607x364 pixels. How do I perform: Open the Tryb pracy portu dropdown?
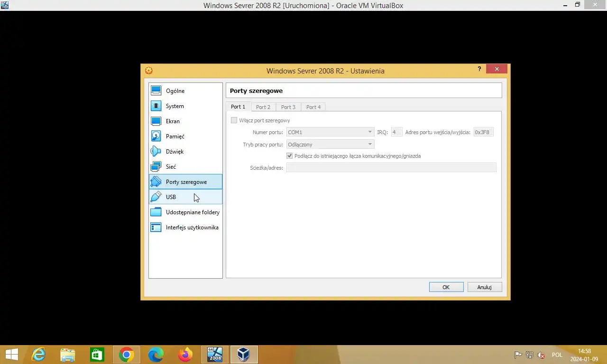point(331,144)
